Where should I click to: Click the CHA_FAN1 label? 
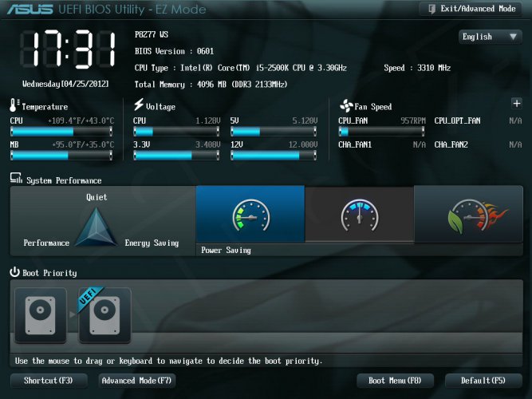(355, 145)
